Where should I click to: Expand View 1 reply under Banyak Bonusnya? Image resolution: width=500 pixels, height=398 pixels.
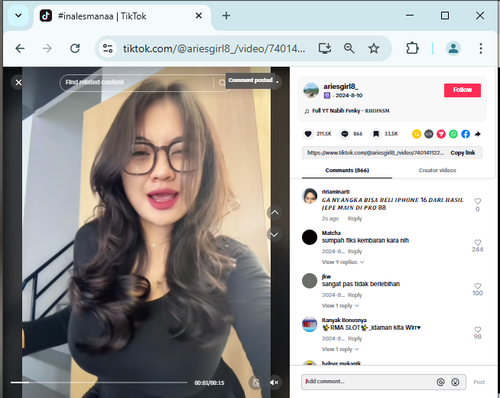coord(340,349)
